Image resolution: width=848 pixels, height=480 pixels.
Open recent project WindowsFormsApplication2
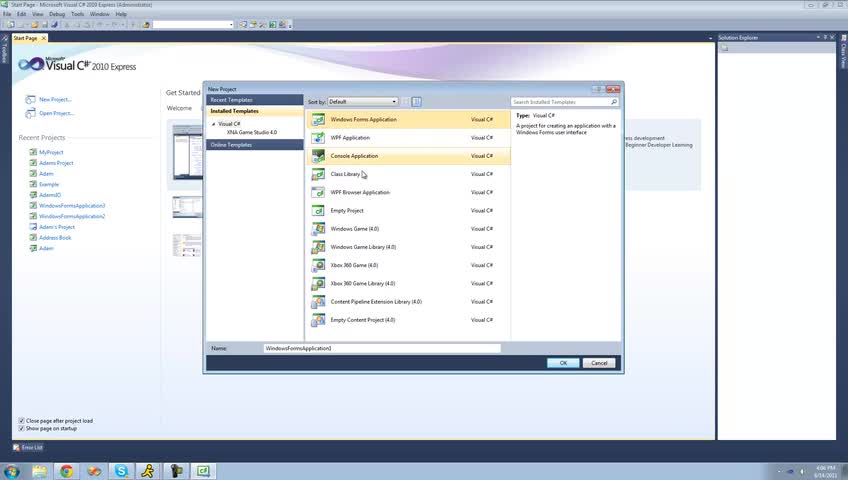pyautogui.click(x=72, y=216)
